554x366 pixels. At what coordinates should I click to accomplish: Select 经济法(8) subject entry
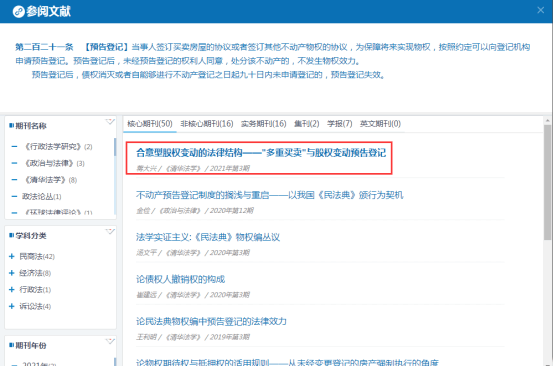click(x=35, y=273)
